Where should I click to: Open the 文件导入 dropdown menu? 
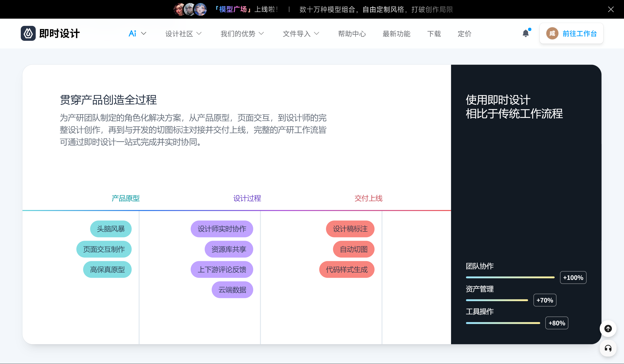[x=301, y=34]
